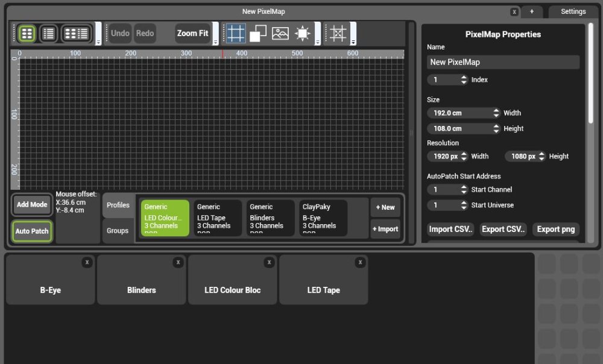Click the crosshair snap toolbar icon
Viewport: 603px width, 364px height.
[x=338, y=33]
